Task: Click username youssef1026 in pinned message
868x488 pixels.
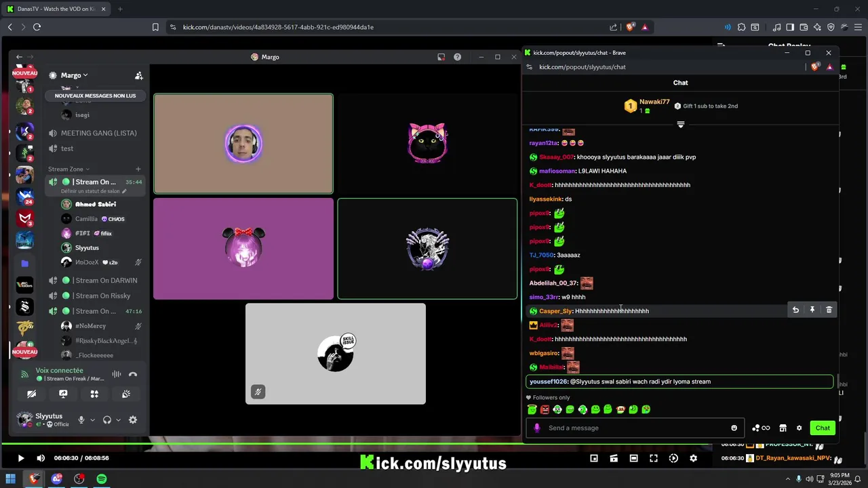Action: point(548,382)
